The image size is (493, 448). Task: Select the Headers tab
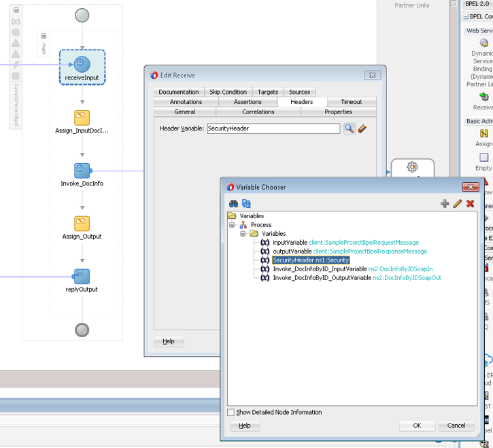[x=302, y=102]
